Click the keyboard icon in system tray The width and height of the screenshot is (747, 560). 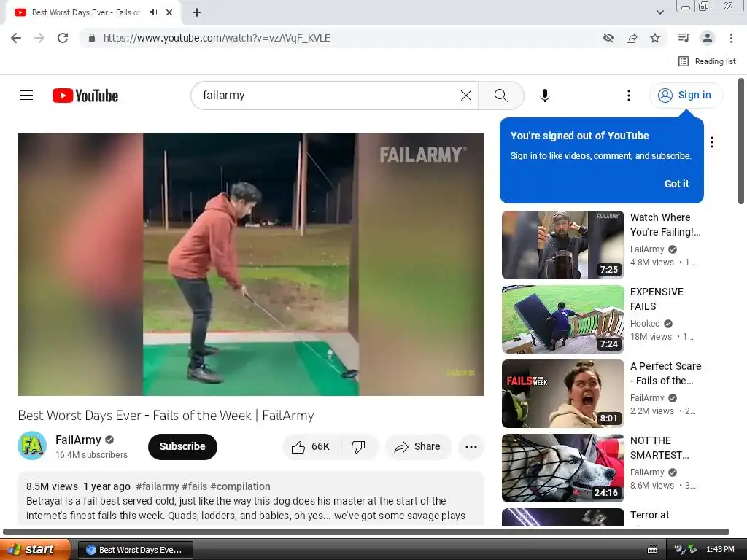point(652,550)
